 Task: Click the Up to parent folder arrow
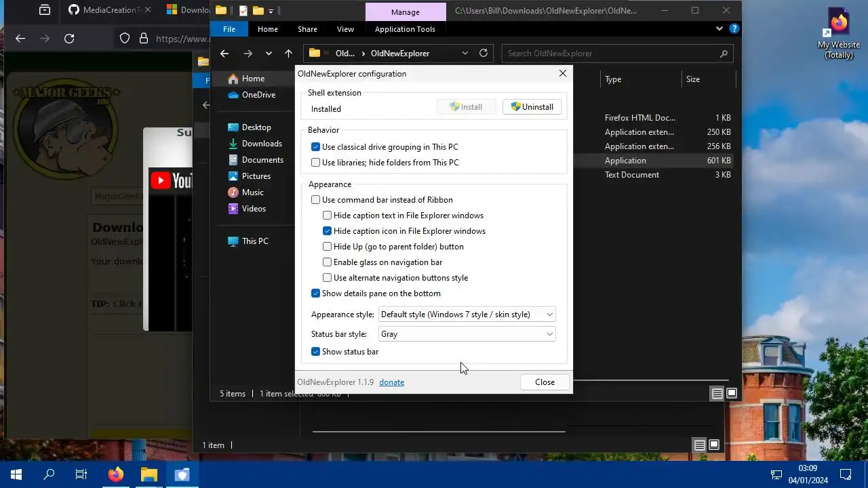coord(288,54)
